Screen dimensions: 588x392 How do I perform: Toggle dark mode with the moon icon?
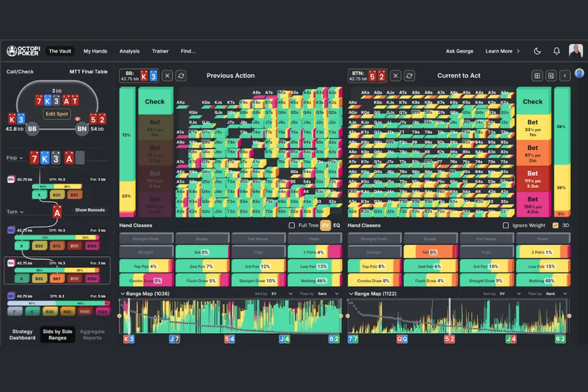tap(537, 51)
